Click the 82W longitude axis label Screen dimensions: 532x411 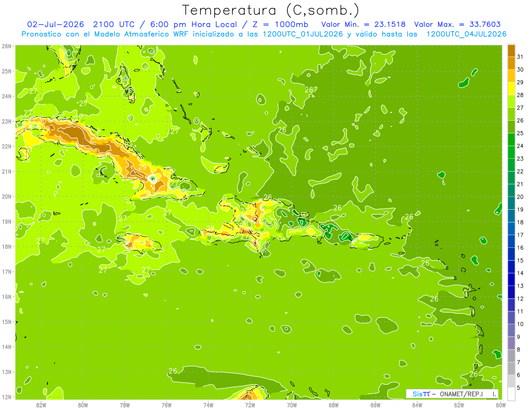[x=41, y=405]
